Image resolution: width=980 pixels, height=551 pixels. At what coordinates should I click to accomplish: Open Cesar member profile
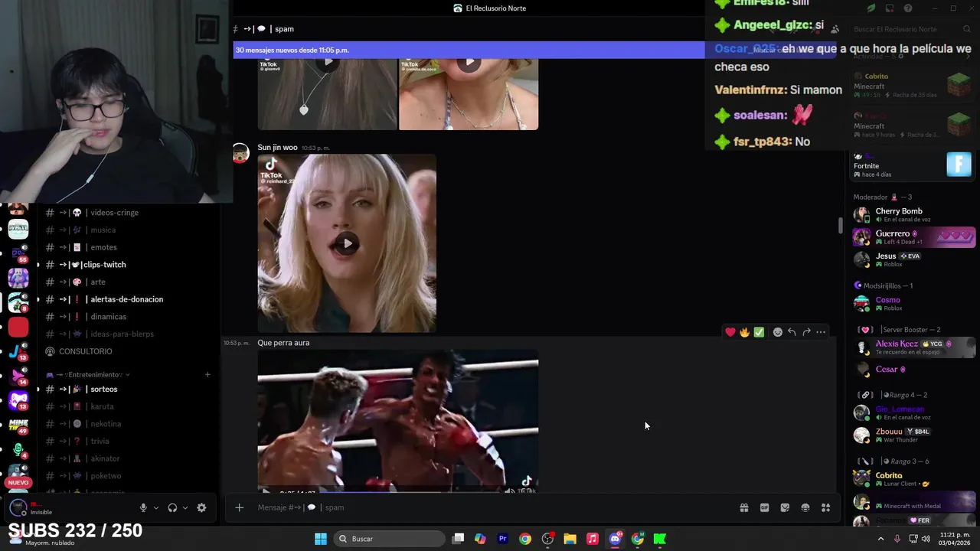tap(913, 370)
